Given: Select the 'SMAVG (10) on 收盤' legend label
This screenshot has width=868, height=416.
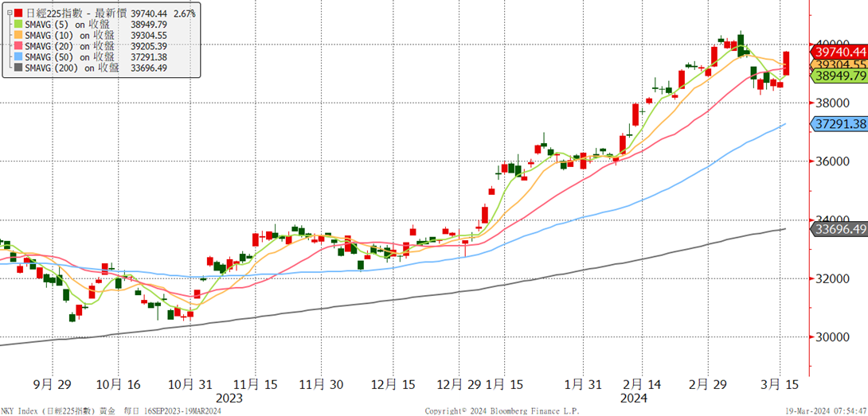Looking at the screenshot, I should tap(70, 34).
